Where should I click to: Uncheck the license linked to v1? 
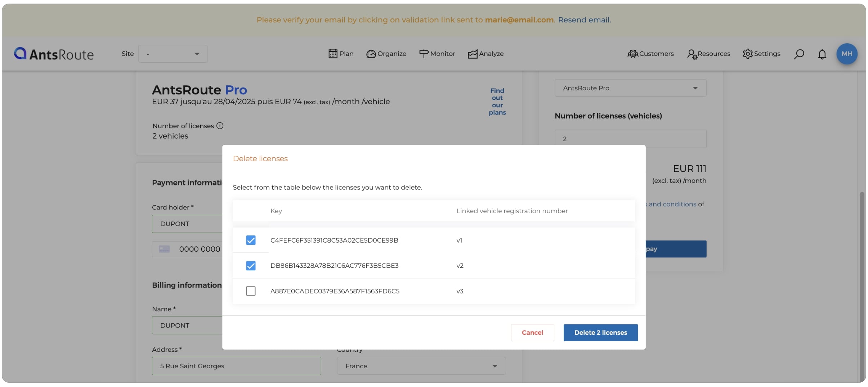251,240
